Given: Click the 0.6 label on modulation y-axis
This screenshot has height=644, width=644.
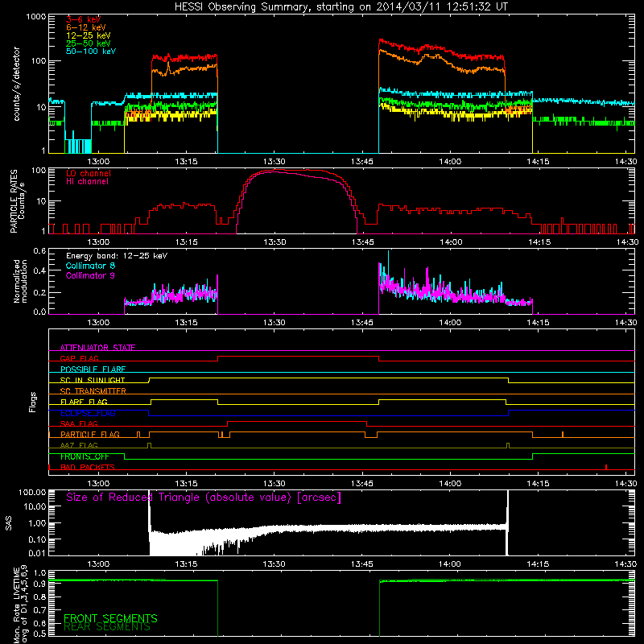Looking at the screenshot, I should pyautogui.click(x=39, y=251).
